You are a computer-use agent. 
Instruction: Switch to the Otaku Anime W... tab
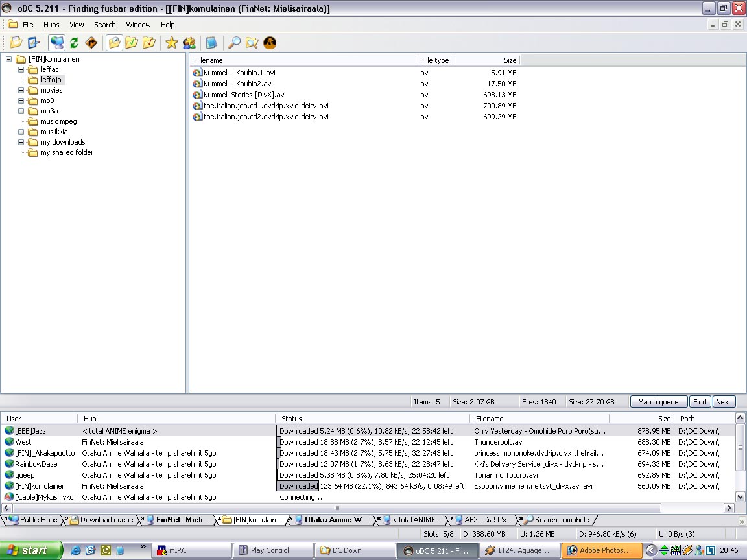(331, 520)
